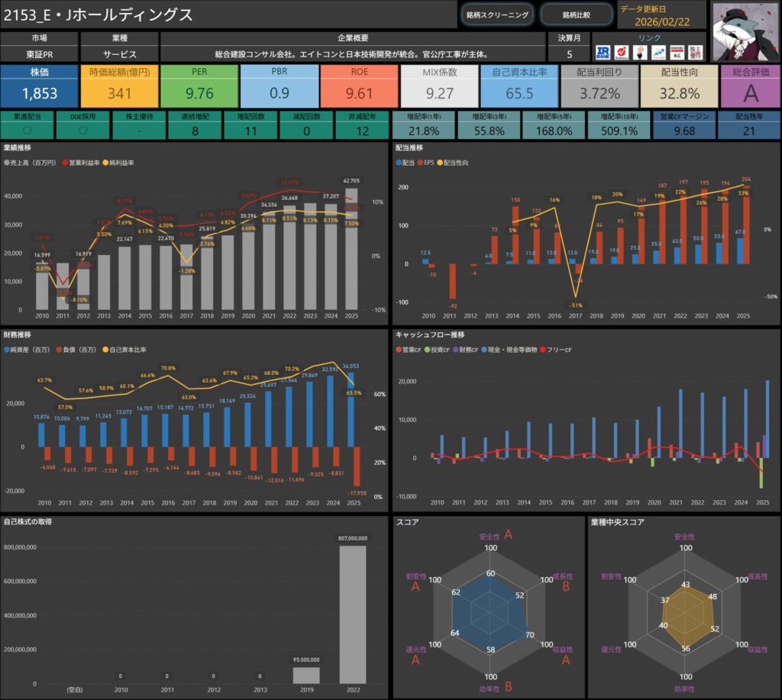This screenshot has width=782, height=700.
Task: Toggle 営業利益率 legend in 業績推移 chart
Action: coord(85,163)
